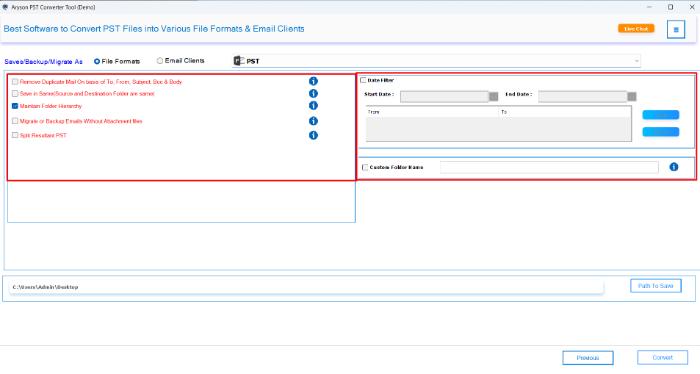The height and width of the screenshot is (374, 700).
Task: Select the Email Clients radio button
Action: point(160,61)
